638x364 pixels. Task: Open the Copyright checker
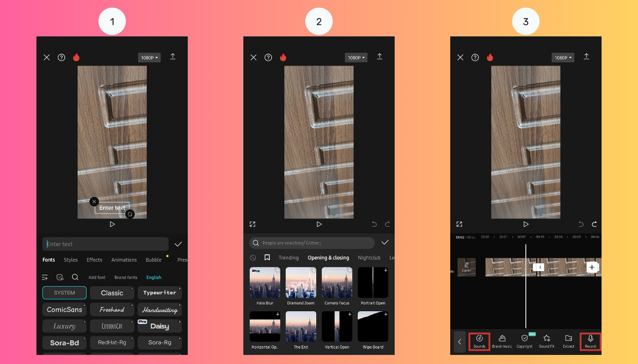coord(524,342)
